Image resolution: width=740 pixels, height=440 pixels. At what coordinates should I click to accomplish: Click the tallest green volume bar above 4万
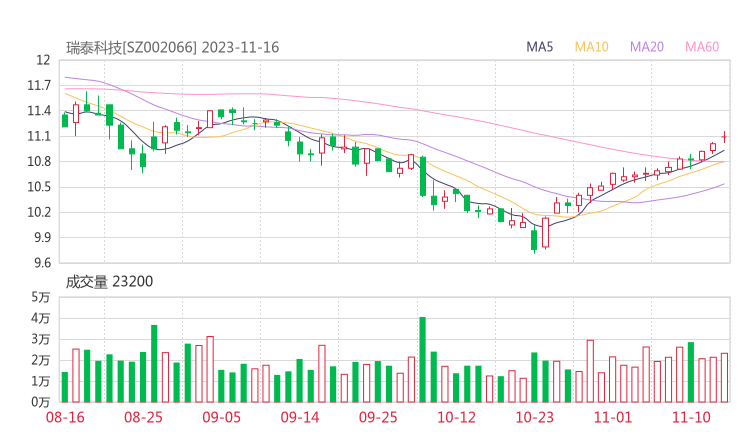tap(422, 360)
